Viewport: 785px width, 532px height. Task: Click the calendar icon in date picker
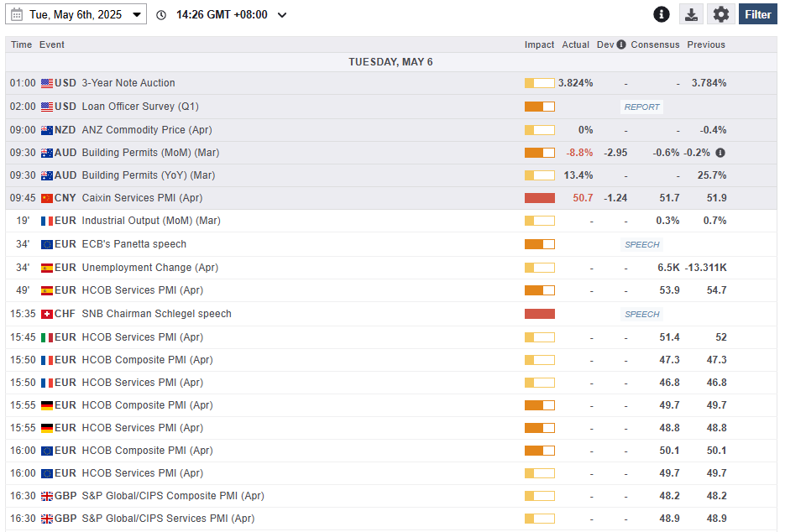click(17, 14)
